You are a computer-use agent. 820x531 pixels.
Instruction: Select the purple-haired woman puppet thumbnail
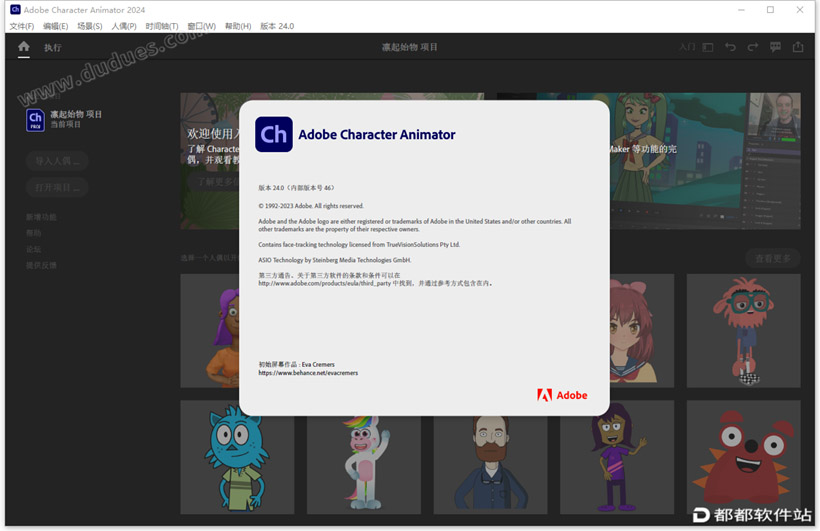(x=210, y=331)
